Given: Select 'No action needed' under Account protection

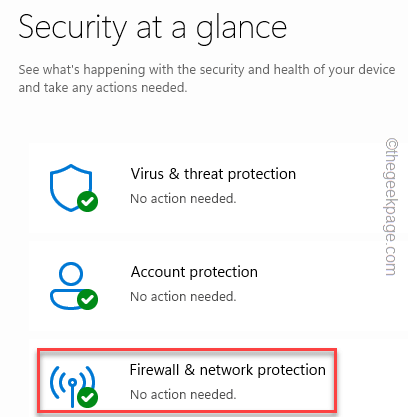Looking at the screenshot, I should (183, 297).
